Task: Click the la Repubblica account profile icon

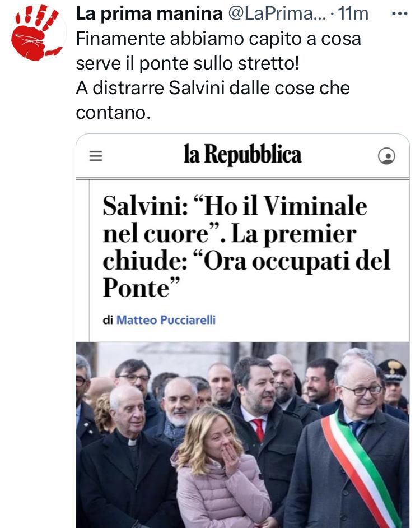Action: 386,156
